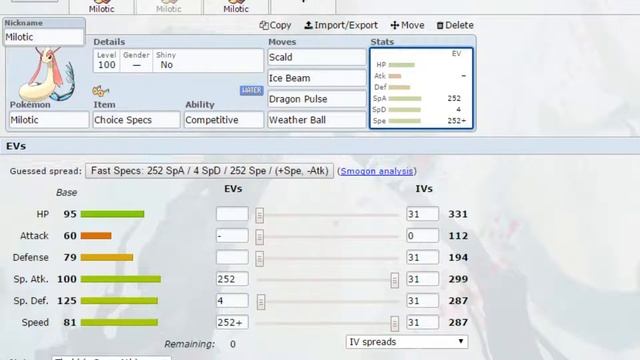The image size is (640, 360).
Task: Open the Stats EV summary box
Action: click(421, 88)
